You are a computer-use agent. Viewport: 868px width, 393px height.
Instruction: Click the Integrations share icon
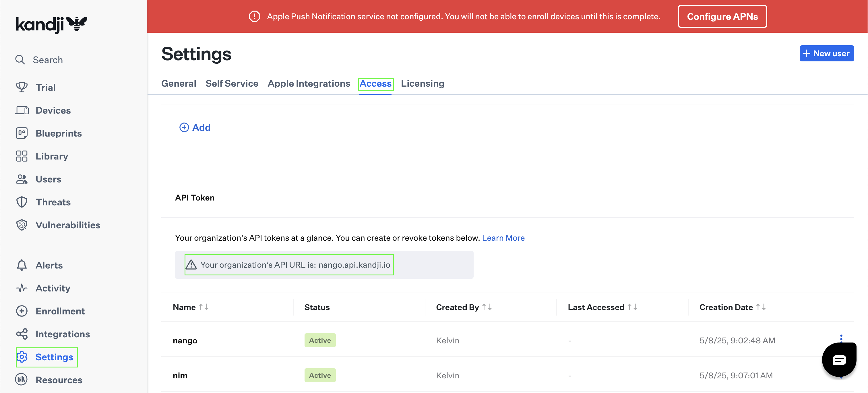pyautogui.click(x=22, y=334)
